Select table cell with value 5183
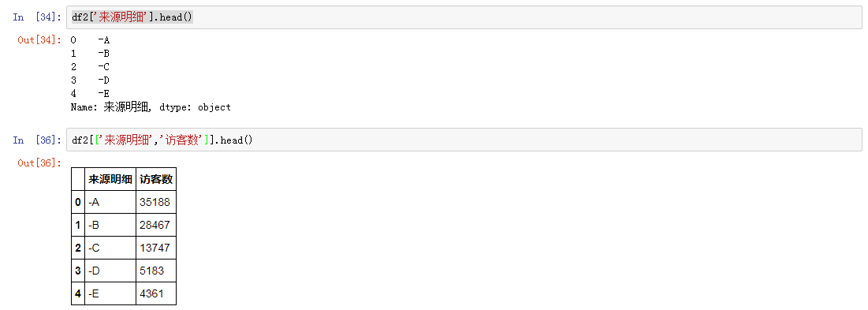Image resolution: width=868 pixels, height=310 pixels. pyautogui.click(x=156, y=271)
